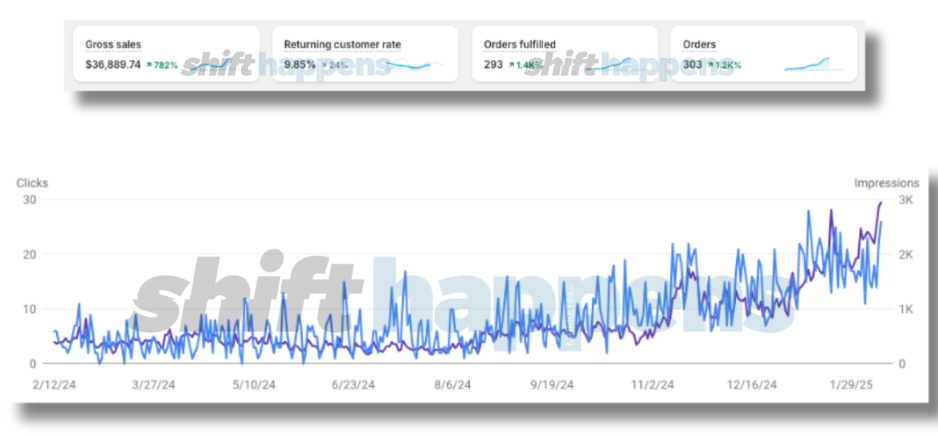Click the 9.85% returning rate value
Screen dimensions: 938x435
point(299,65)
